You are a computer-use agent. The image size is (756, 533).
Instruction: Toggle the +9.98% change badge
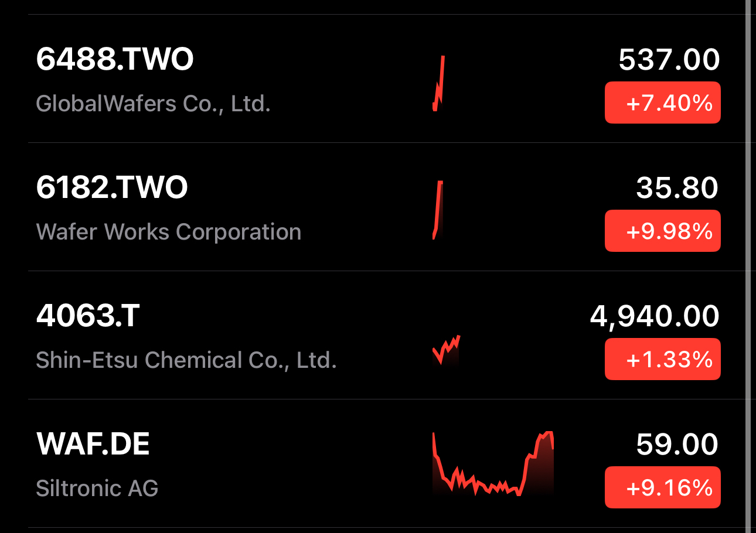pos(662,231)
